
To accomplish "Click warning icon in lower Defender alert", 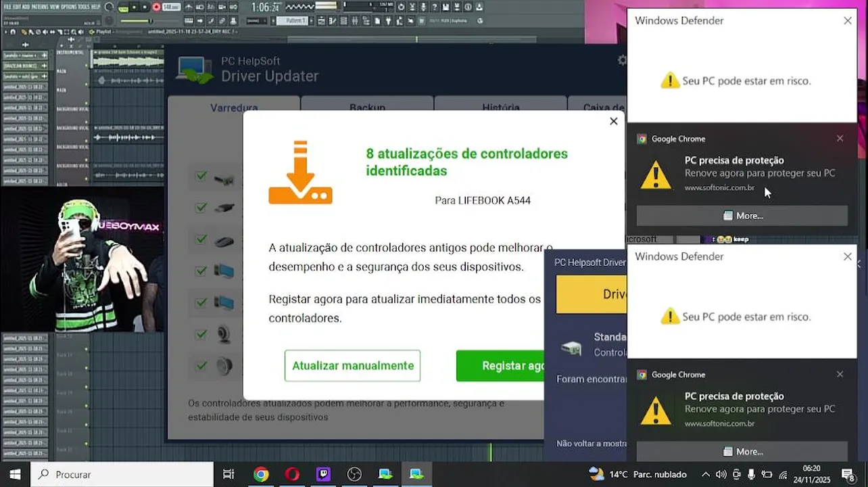I will click(669, 316).
